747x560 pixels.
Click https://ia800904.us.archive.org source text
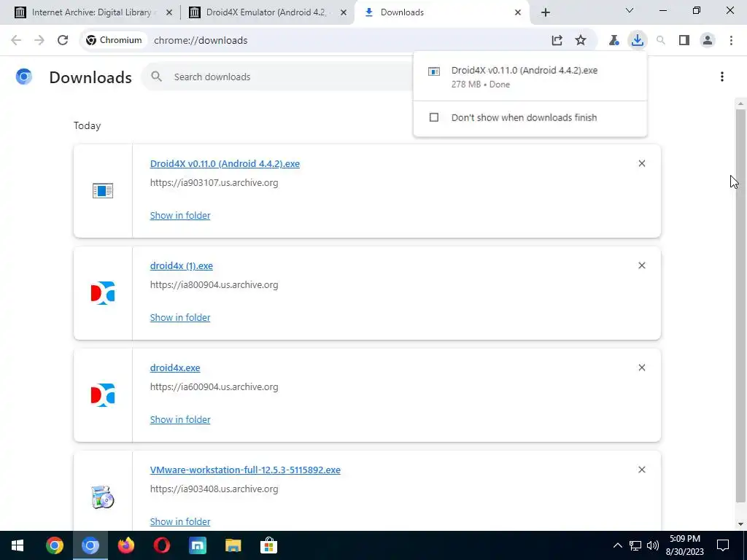(214, 285)
